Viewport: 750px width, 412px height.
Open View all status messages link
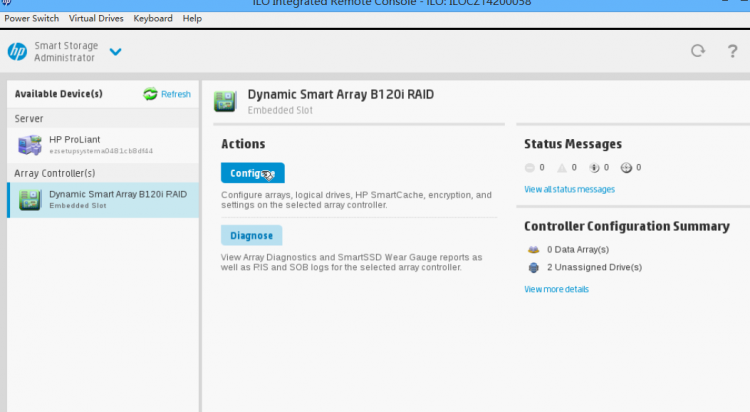point(569,189)
